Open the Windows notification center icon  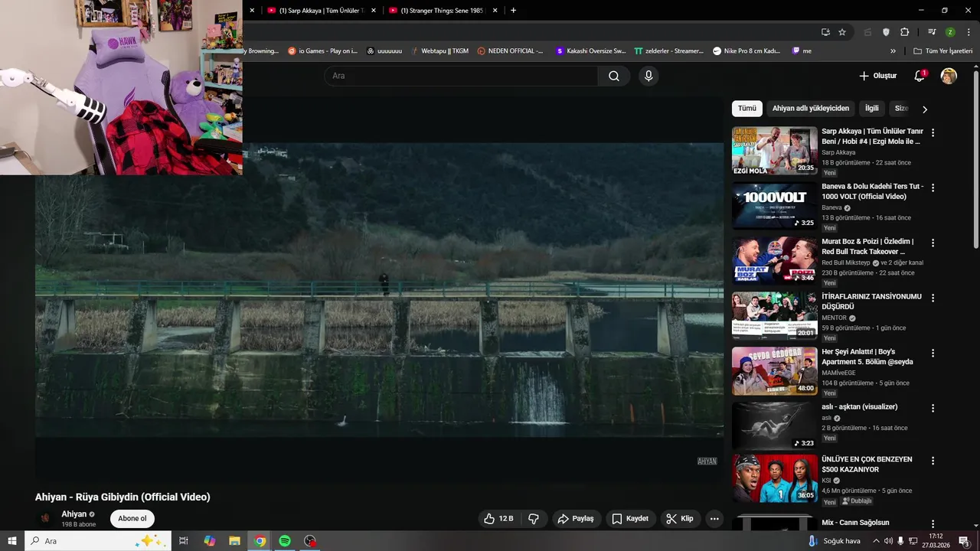pyautogui.click(x=964, y=541)
